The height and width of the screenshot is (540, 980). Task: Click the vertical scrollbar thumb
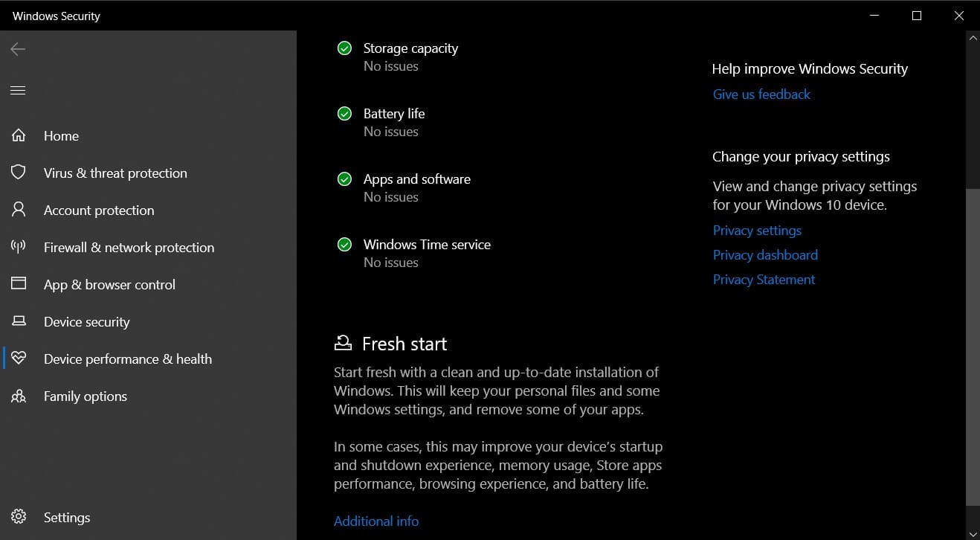(x=973, y=347)
